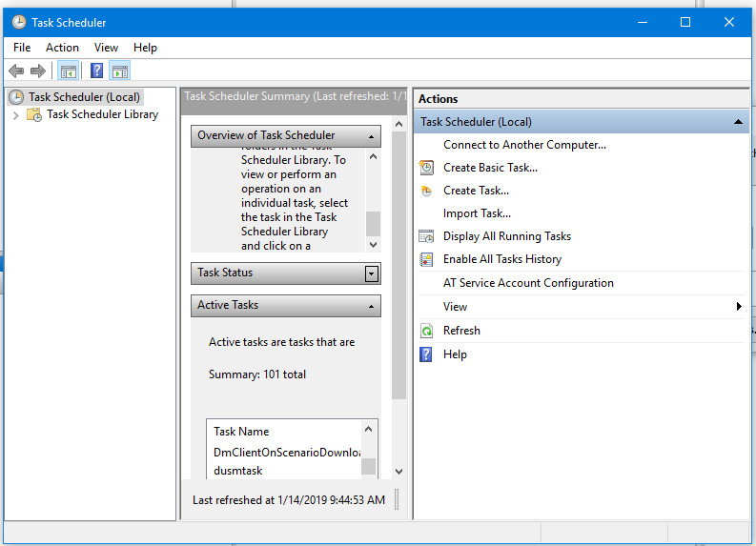Click Refresh in the Actions pane
Screen dimensions: 756x546
[x=461, y=331]
